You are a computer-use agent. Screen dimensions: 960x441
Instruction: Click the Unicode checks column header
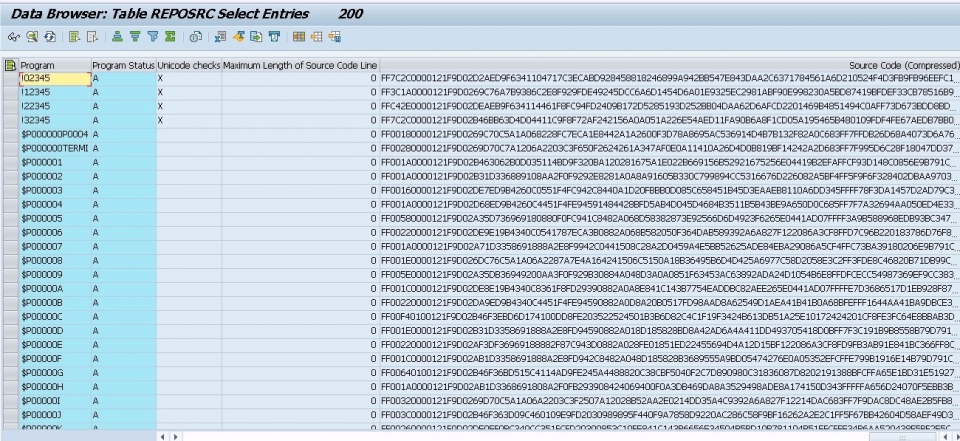click(188, 65)
